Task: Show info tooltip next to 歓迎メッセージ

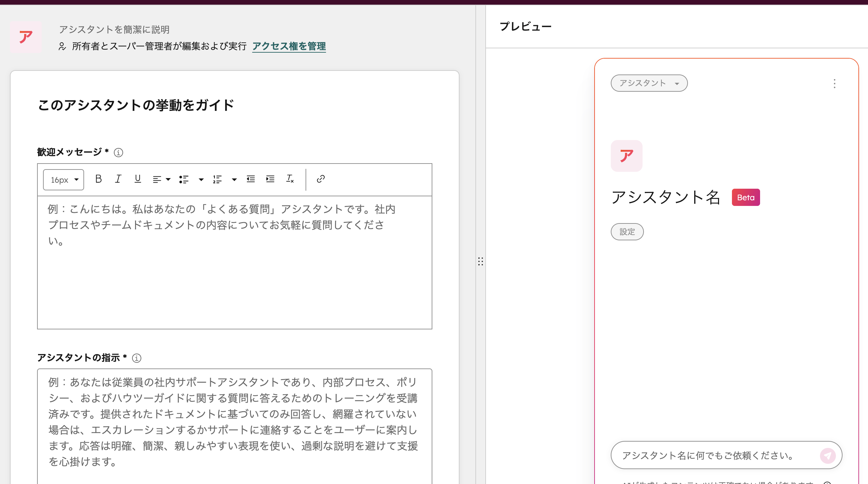Action: (x=118, y=153)
